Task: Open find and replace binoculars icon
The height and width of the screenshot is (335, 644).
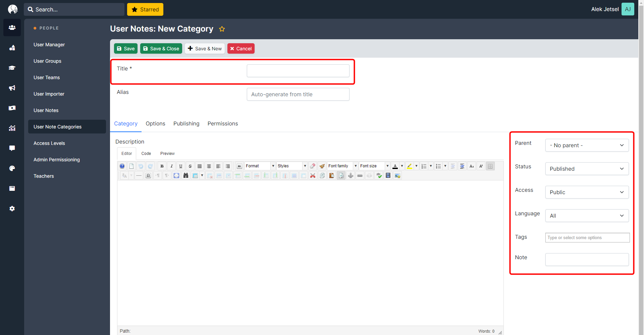Action: (186, 175)
